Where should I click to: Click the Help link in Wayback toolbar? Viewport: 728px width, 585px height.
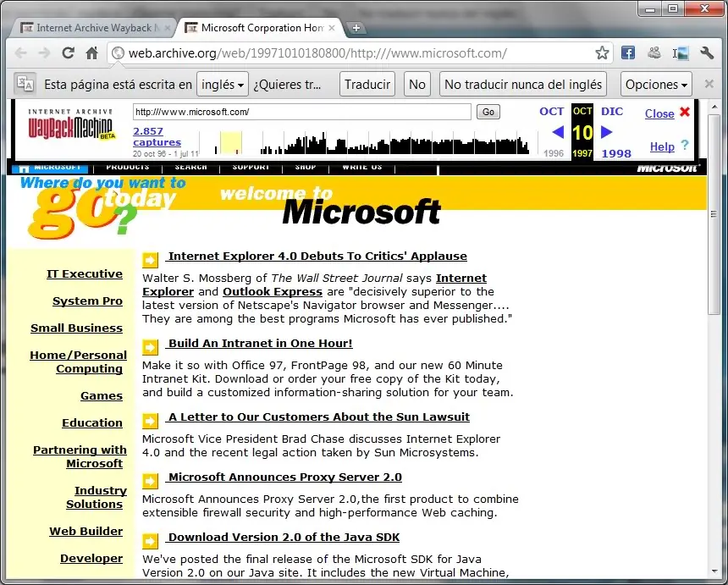tap(662, 146)
